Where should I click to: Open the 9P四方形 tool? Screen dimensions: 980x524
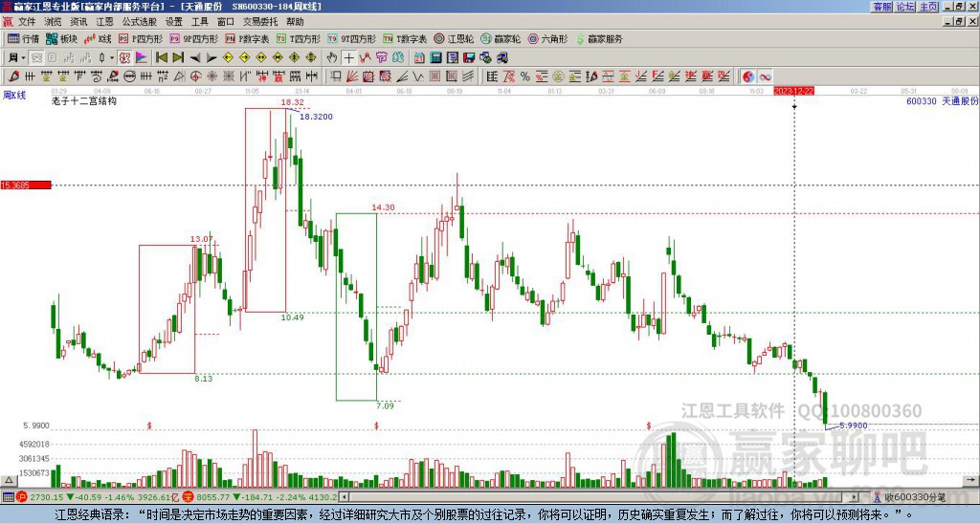tap(193, 38)
